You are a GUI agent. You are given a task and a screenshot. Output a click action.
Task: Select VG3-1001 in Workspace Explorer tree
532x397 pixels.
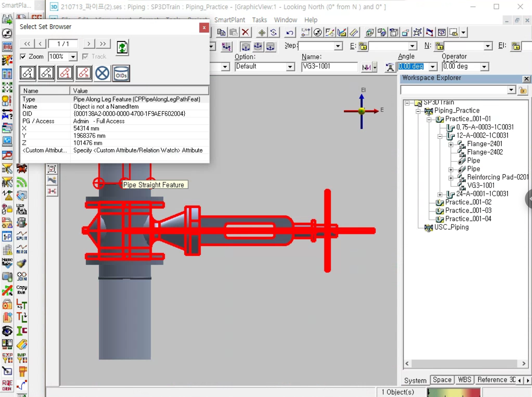point(481,186)
